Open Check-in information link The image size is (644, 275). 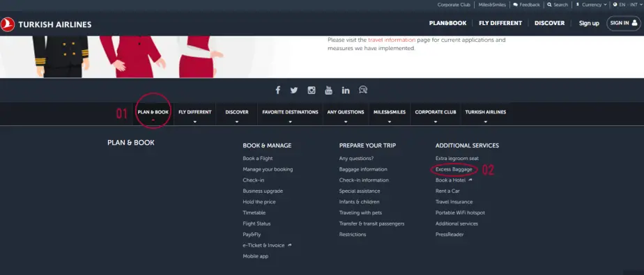tap(364, 180)
